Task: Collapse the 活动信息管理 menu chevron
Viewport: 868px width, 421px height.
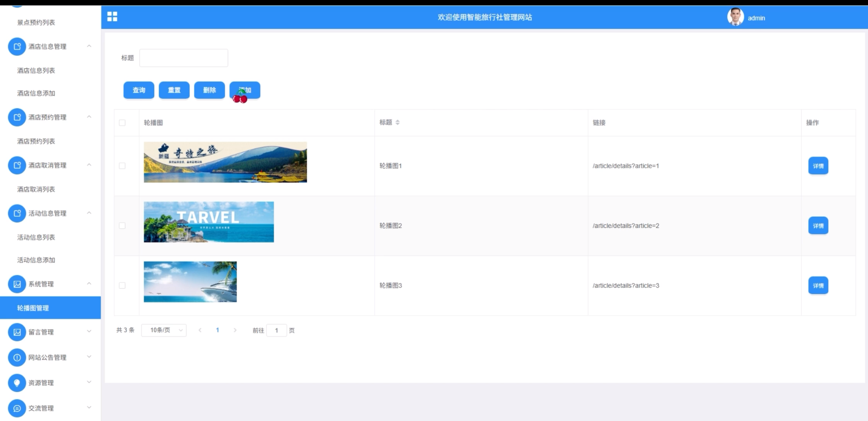Action: [x=89, y=213]
